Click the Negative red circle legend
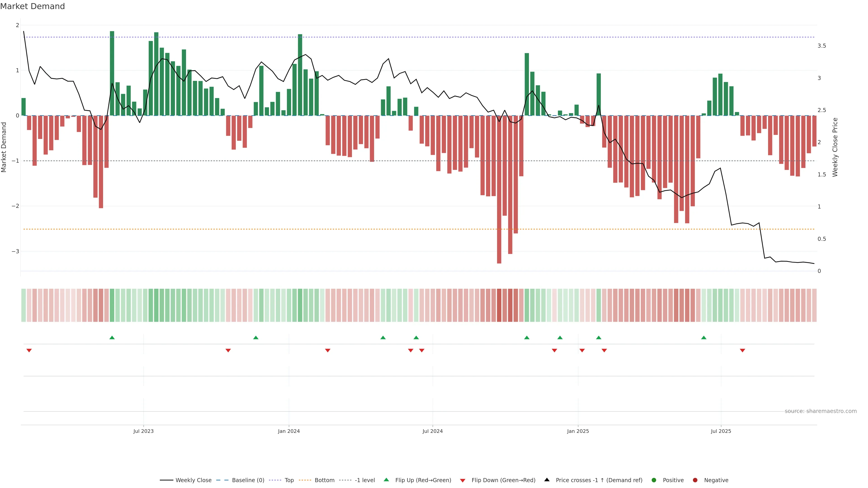The image size is (868, 488). pos(695,480)
